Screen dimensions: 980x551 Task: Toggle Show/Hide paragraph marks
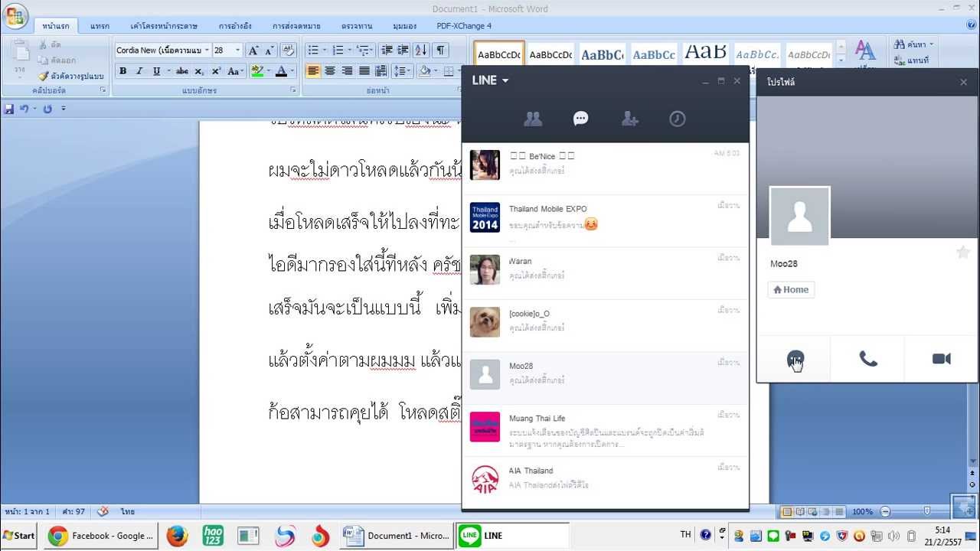point(440,51)
